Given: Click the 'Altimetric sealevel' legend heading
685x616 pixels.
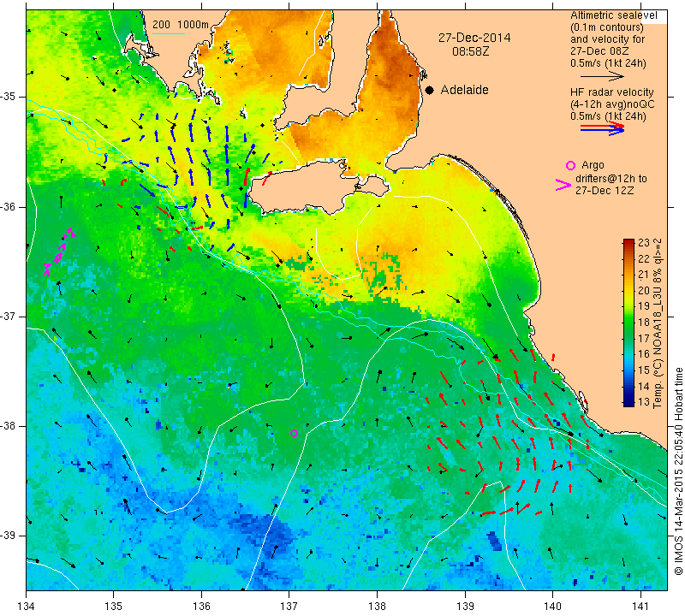Looking at the screenshot, I should click(x=613, y=15).
